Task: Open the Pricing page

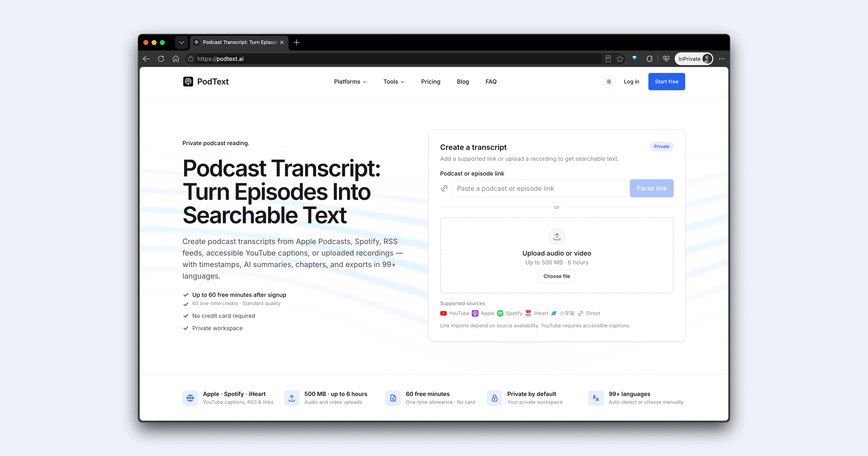Action: pos(431,82)
